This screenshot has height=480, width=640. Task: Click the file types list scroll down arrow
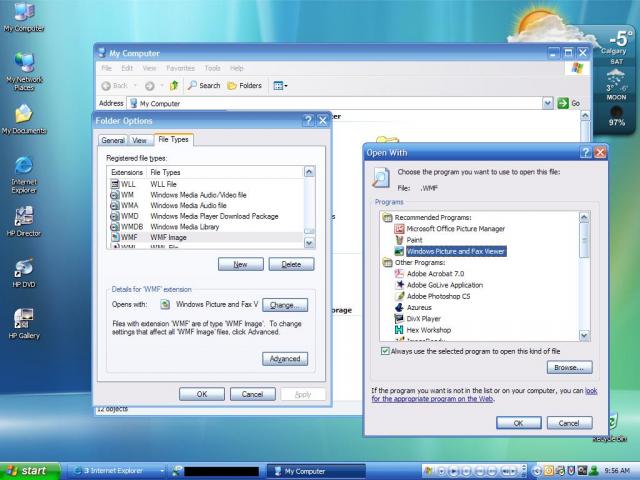[309, 243]
